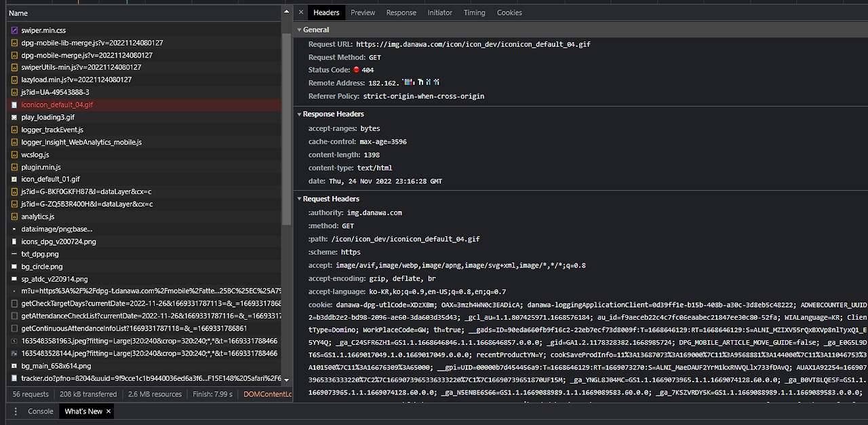Click the script icon beside js?id=UA-49543888-3

point(14,92)
